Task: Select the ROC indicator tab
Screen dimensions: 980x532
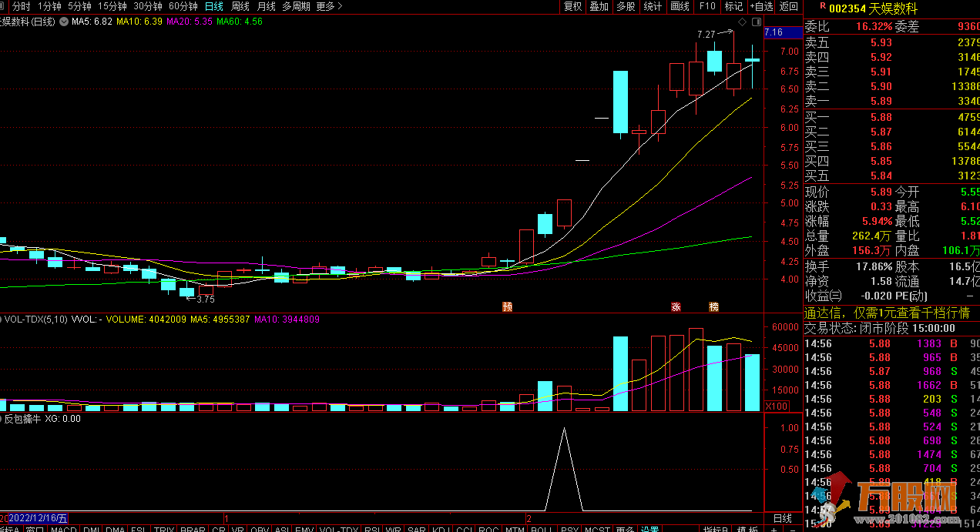Action: 488,530
